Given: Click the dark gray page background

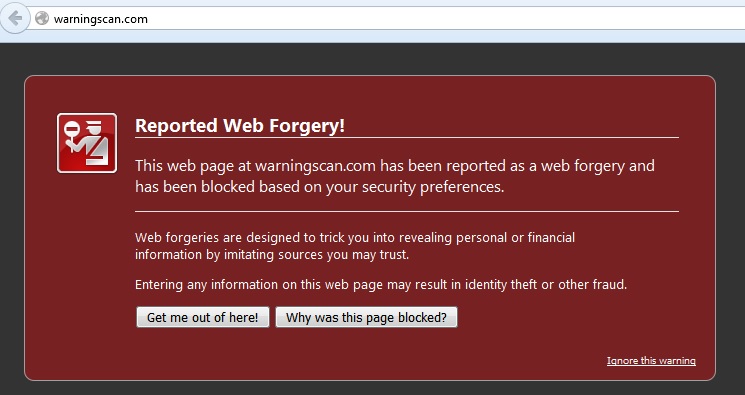Looking at the screenshot, I should [x=372, y=59].
